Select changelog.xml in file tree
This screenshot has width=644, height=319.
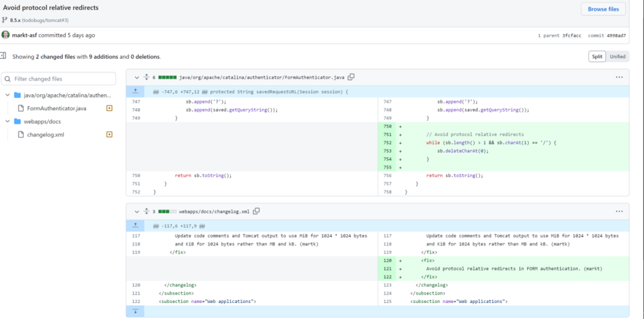coord(45,134)
